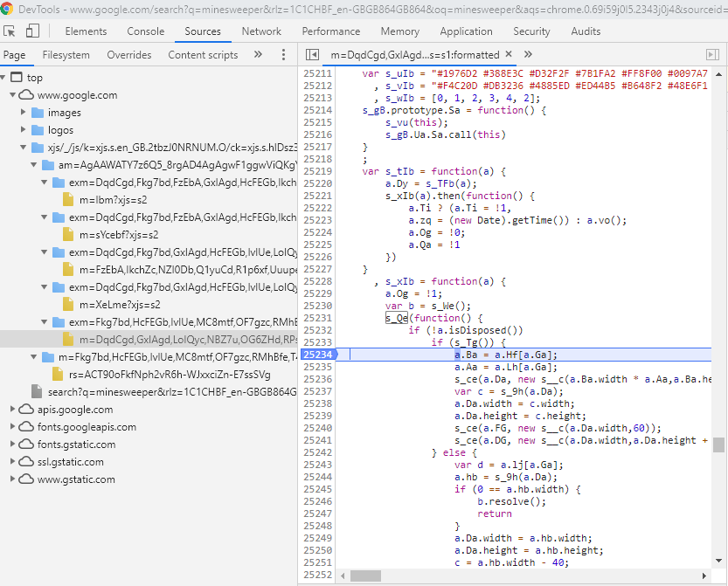
Task: Open the Console panel tab
Action: point(145,31)
